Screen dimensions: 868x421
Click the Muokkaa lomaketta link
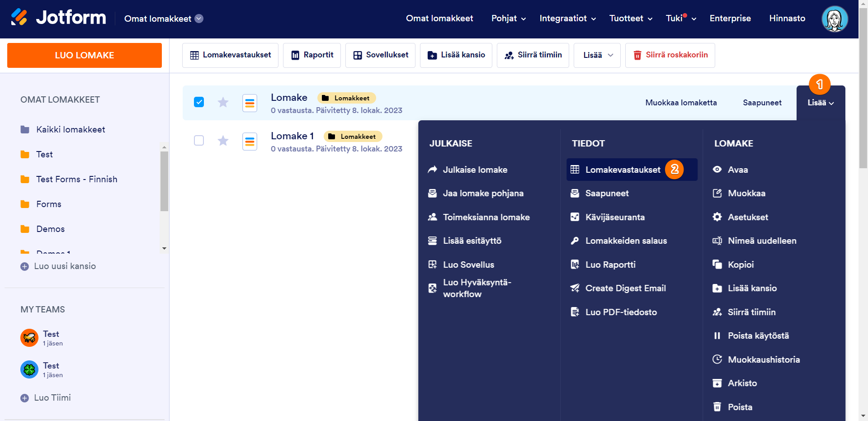pyautogui.click(x=681, y=103)
